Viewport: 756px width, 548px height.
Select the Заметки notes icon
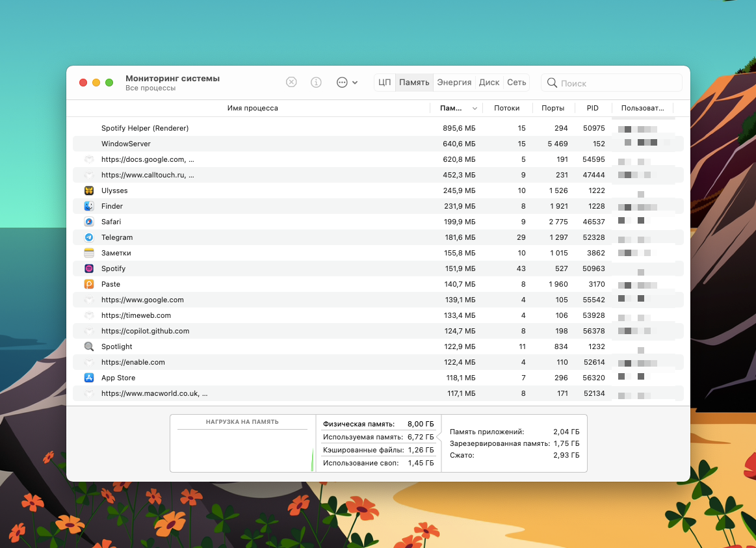point(88,253)
